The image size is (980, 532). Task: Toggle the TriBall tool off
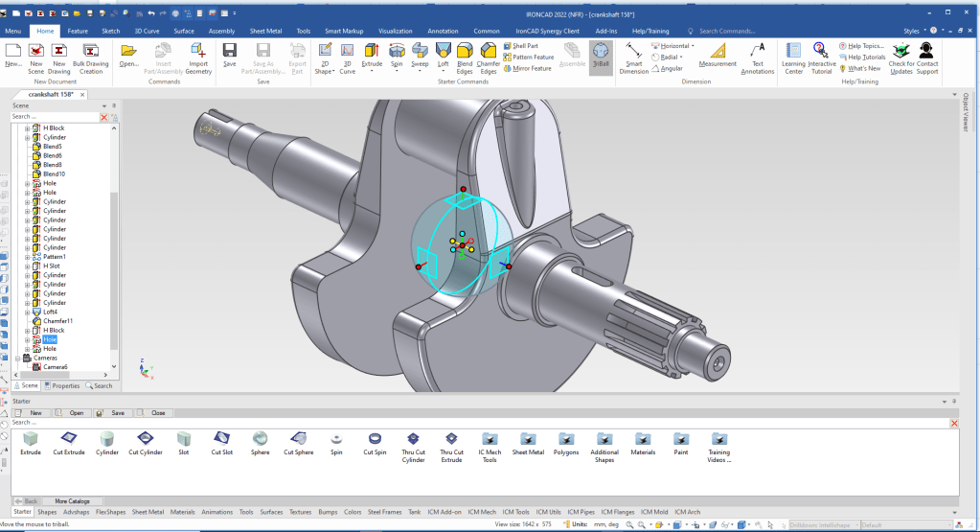tap(600, 56)
